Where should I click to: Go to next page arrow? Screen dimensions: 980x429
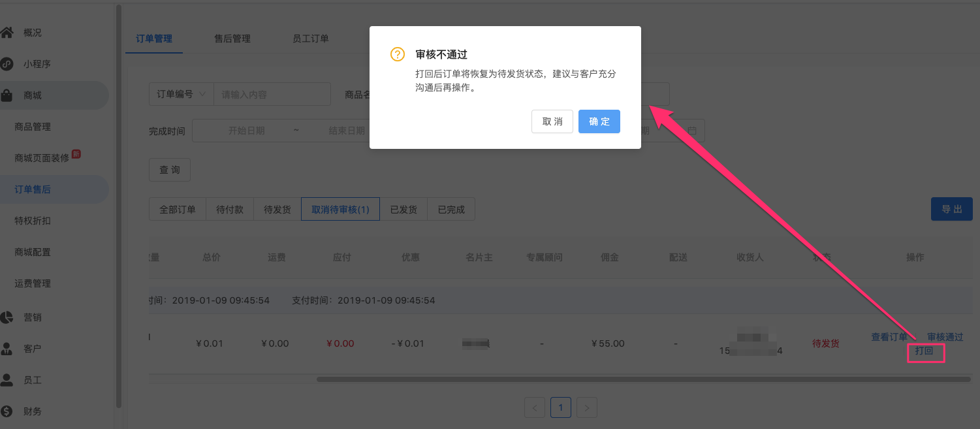587,408
